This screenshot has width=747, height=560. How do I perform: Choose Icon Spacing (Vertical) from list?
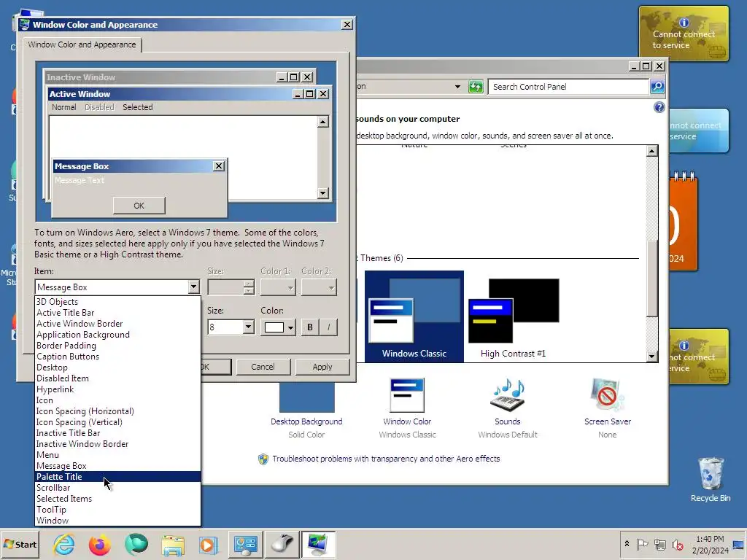[x=117, y=422]
